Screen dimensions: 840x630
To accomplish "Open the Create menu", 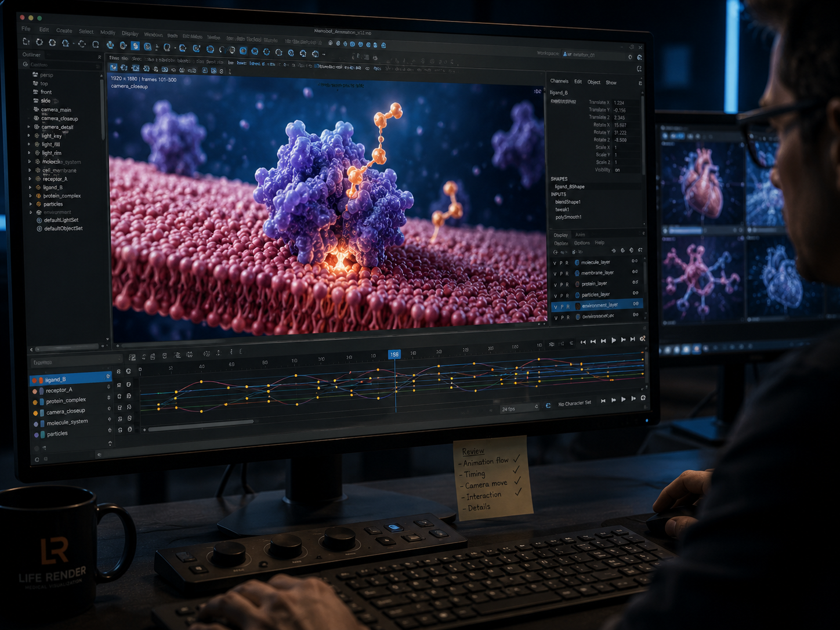I will (64, 31).
